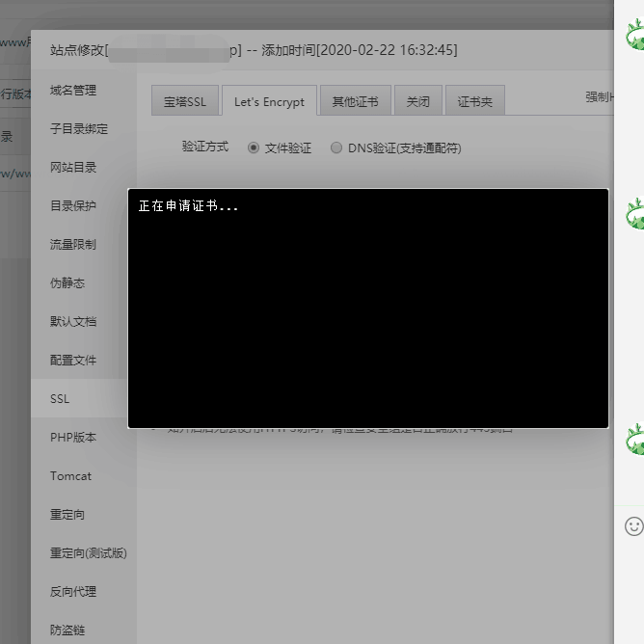Switch to the 其他证书 tab
Screen dimensions: 644x644
click(356, 100)
